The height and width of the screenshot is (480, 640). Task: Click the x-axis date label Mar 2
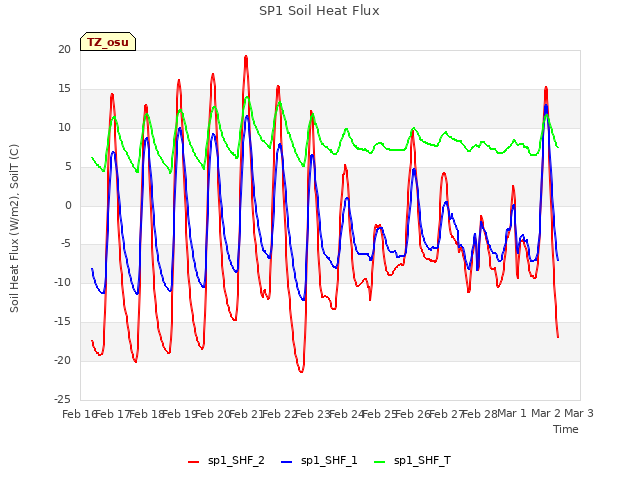(x=546, y=413)
